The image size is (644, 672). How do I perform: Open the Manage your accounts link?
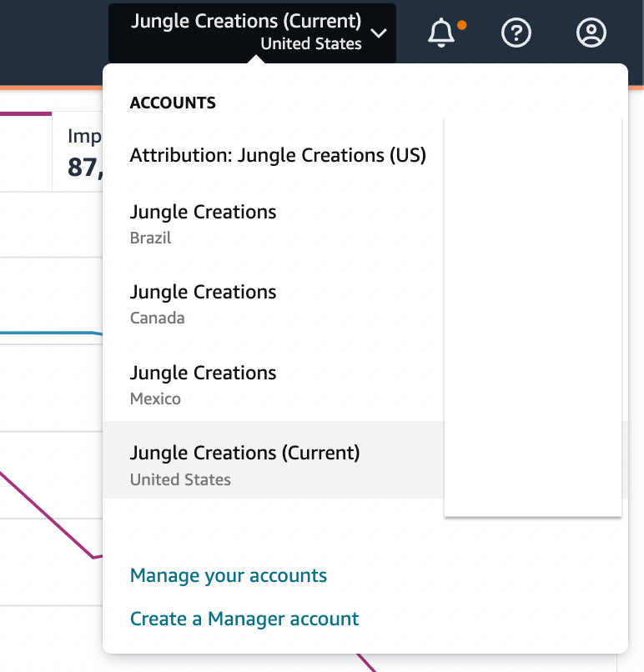point(229,575)
